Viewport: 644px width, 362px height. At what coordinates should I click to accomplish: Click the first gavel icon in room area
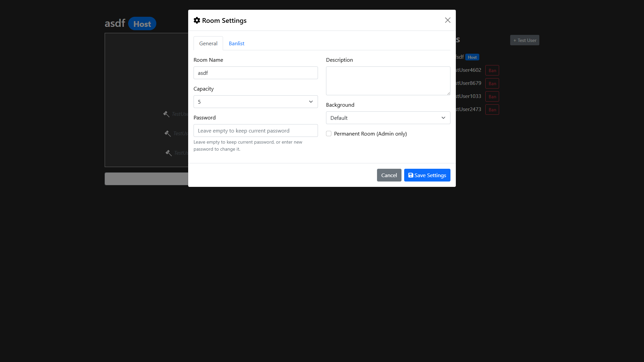click(x=166, y=114)
